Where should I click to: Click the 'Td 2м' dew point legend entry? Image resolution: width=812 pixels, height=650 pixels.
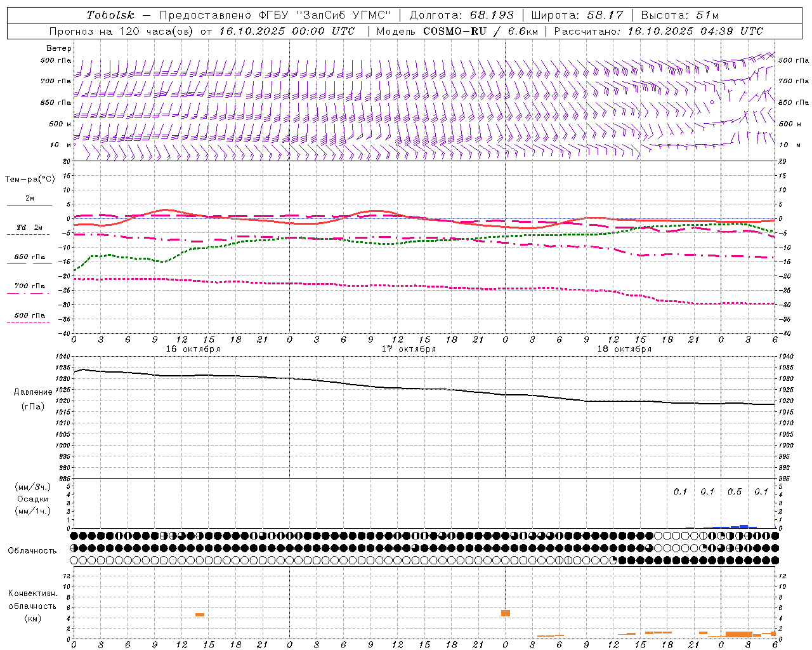coord(30,227)
